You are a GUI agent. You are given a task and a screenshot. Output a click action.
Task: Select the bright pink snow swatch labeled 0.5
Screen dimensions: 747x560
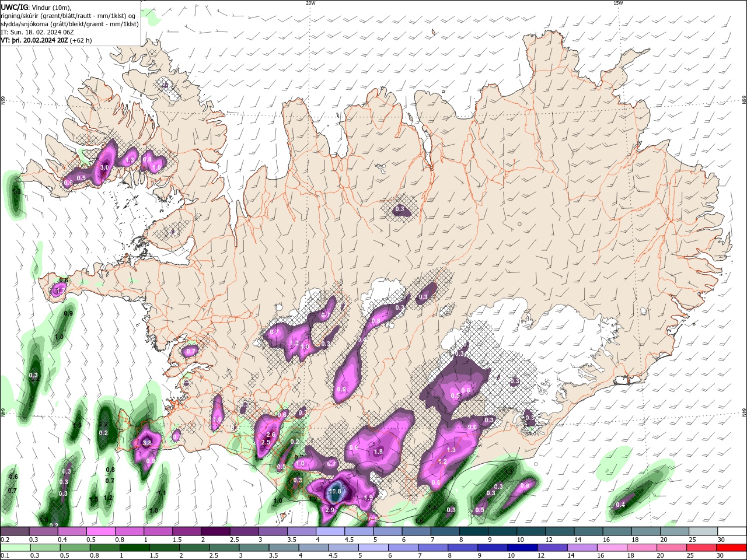coord(100,531)
